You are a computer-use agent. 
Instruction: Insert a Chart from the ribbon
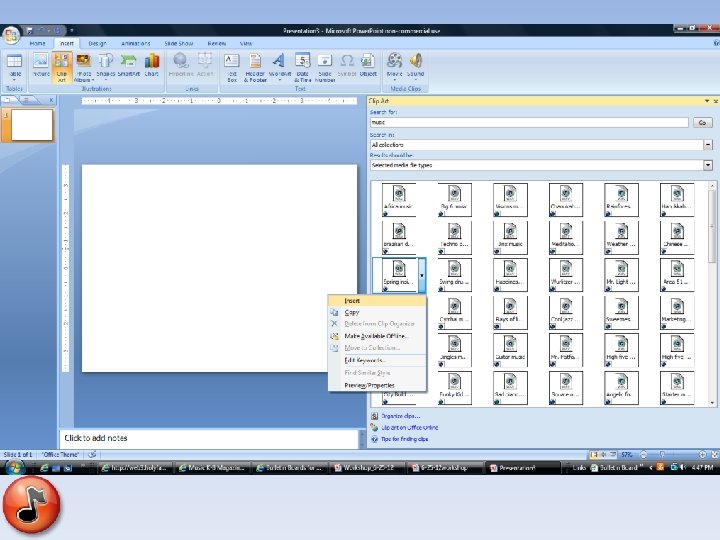[152, 67]
